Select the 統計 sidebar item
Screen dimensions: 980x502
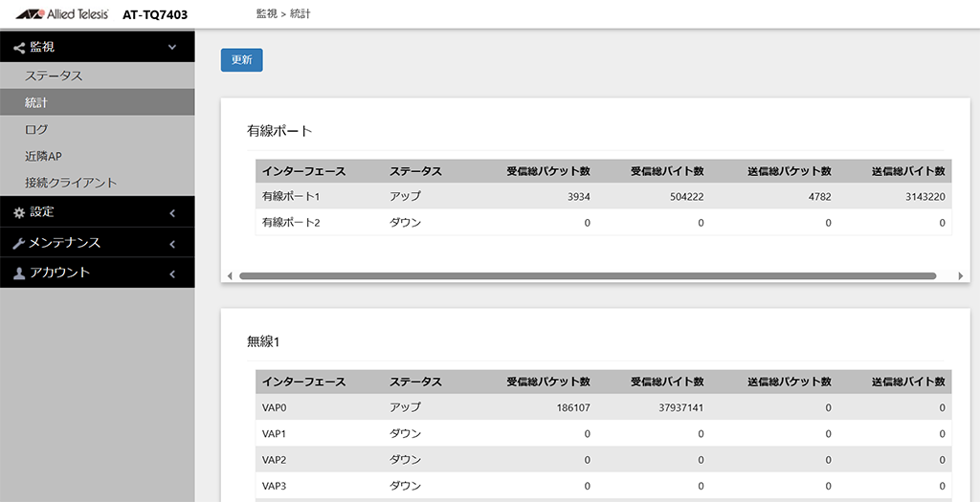click(98, 102)
